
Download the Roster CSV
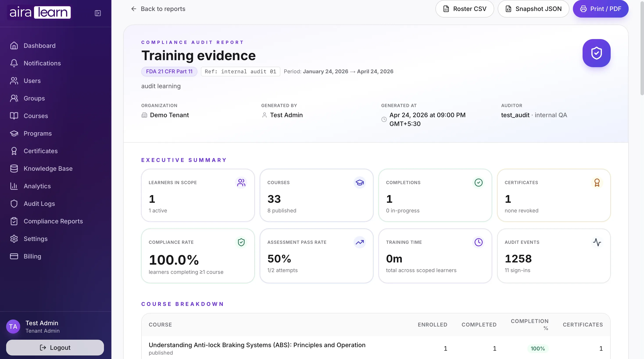(x=465, y=9)
